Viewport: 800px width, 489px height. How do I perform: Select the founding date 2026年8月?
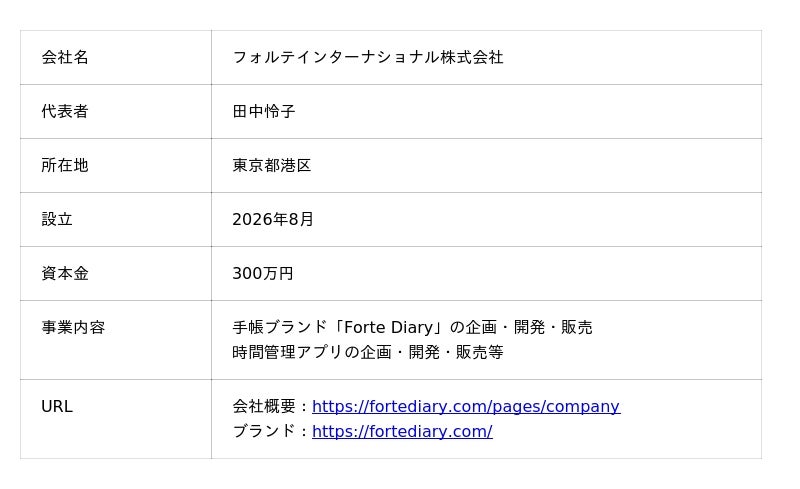click(x=273, y=219)
